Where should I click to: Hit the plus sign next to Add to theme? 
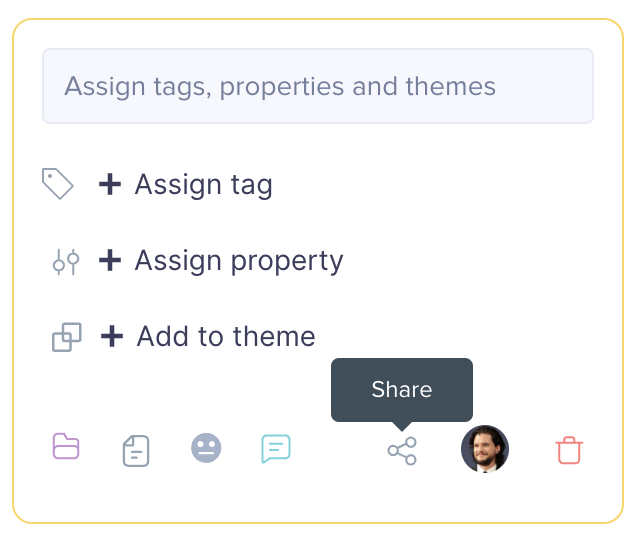[112, 337]
